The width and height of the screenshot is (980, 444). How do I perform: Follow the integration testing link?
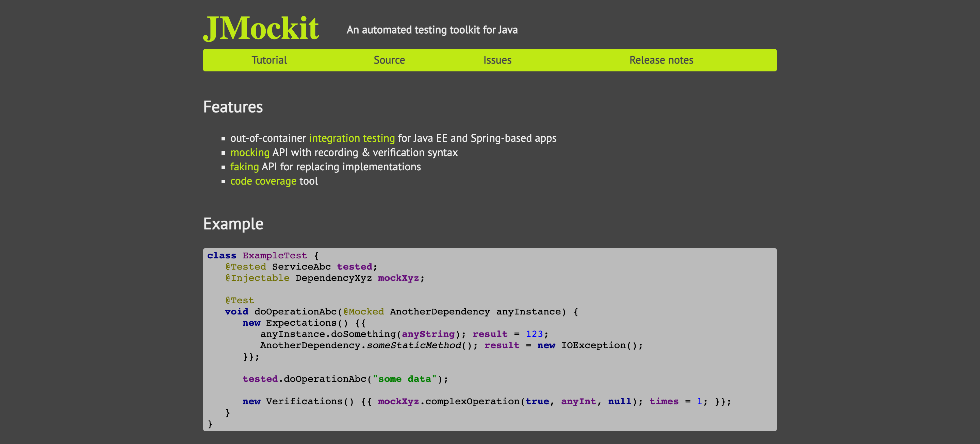(x=352, y=138)
